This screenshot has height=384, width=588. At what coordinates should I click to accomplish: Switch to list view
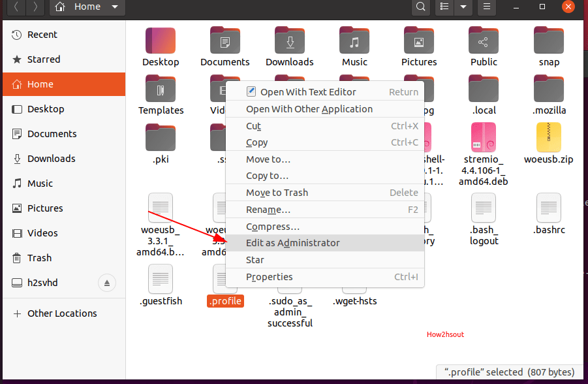[x=444, y=8]
